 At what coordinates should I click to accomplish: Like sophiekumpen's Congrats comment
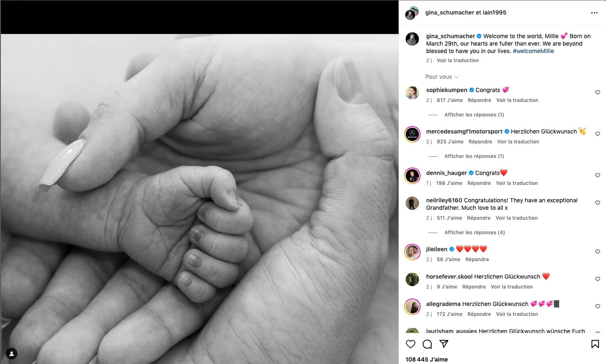click(598, 92)
